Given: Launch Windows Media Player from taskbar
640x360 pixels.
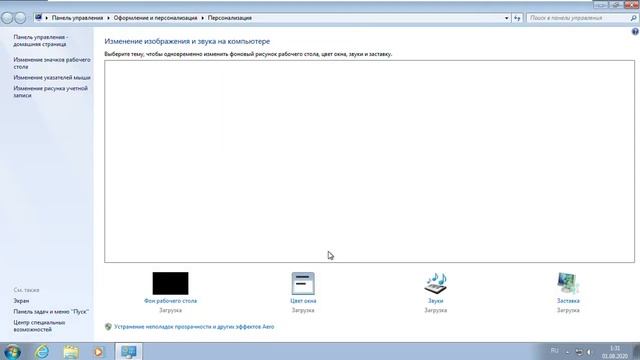Looking at the screenshot, I should click(98, 351).
